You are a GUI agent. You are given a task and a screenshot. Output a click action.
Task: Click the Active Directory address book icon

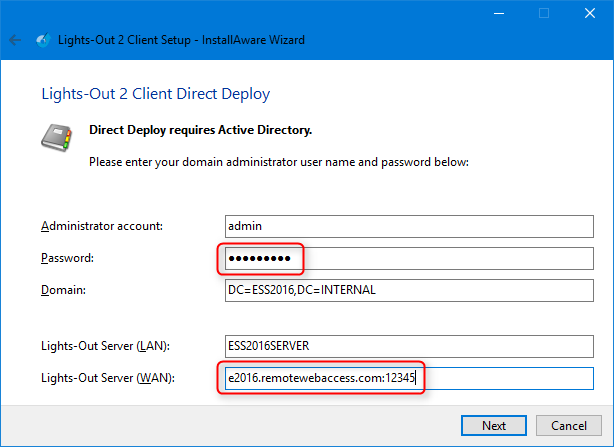(57, 137)
